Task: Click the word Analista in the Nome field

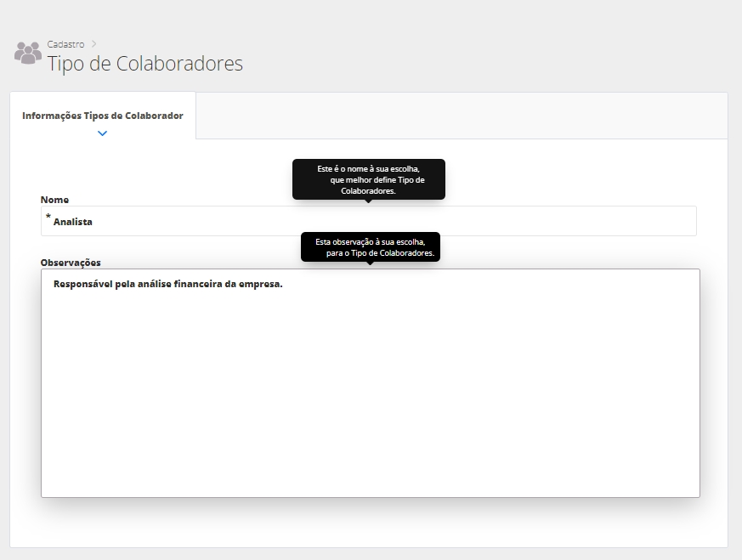Action: coord(73,222)
